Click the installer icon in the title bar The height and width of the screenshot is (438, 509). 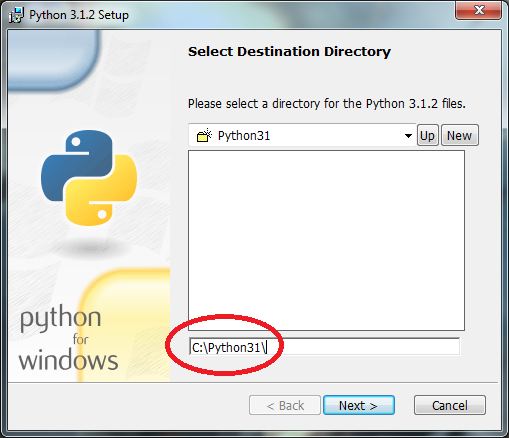(16, 15)
